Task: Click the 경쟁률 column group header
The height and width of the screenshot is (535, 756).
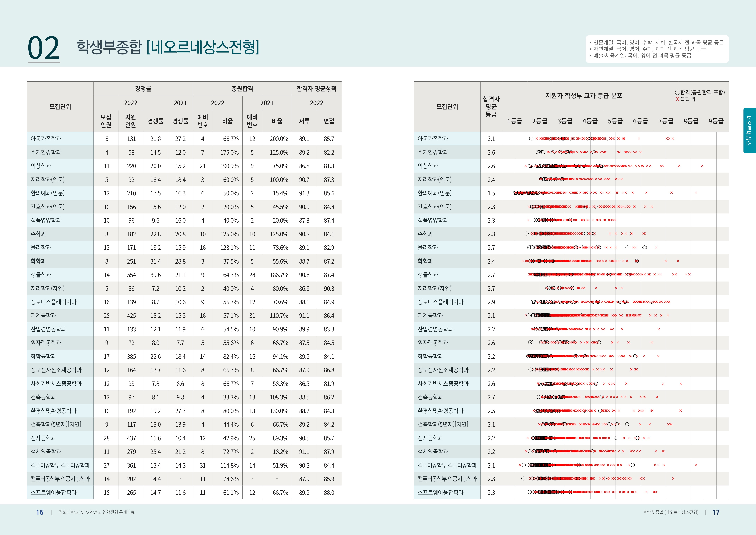Action: 143,89
